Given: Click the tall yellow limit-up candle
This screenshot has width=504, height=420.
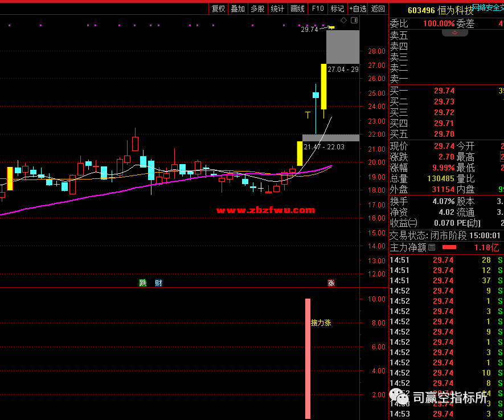Looking at the screenshot, I should [x=323, y=87].
